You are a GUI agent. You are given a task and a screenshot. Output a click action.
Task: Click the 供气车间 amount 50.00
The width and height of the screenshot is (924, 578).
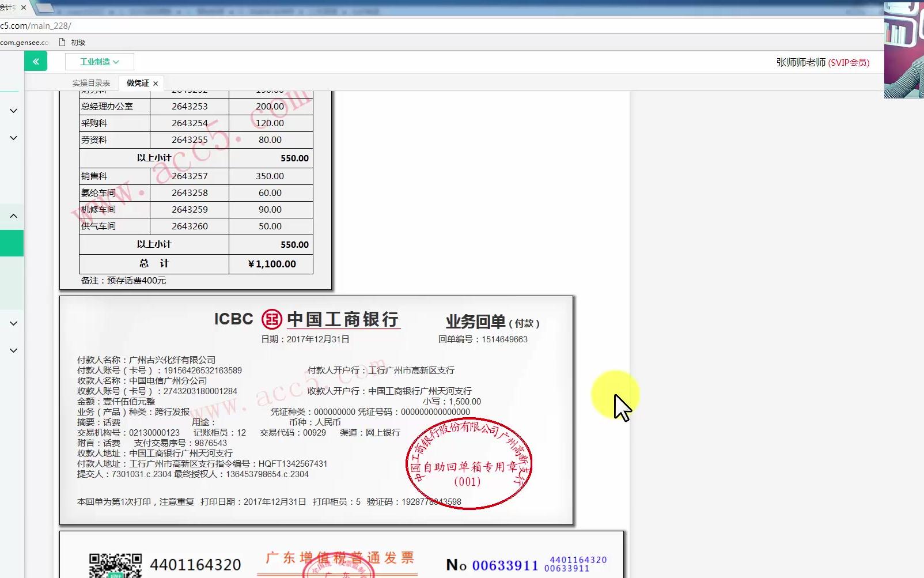point(270,226)
